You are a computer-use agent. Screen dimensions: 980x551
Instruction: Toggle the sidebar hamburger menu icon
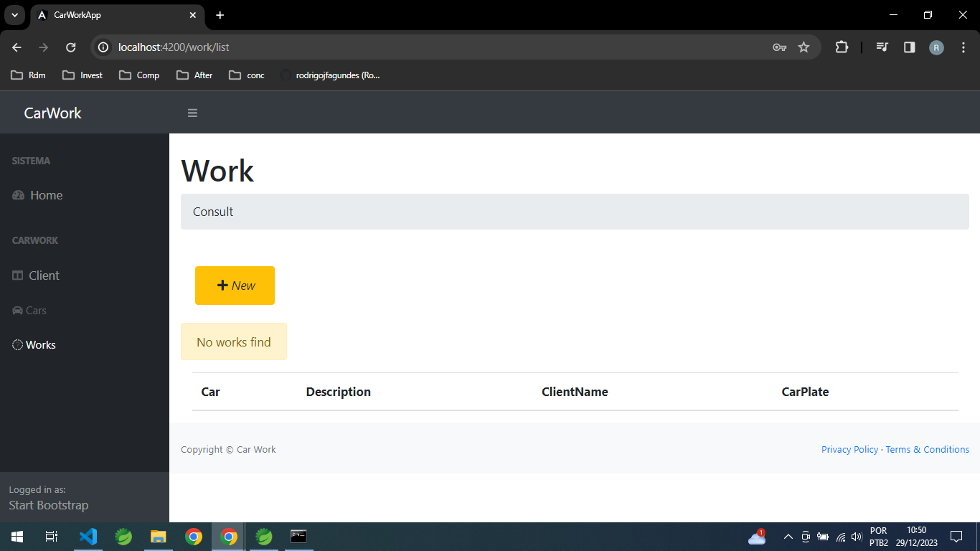pos(192,113)
